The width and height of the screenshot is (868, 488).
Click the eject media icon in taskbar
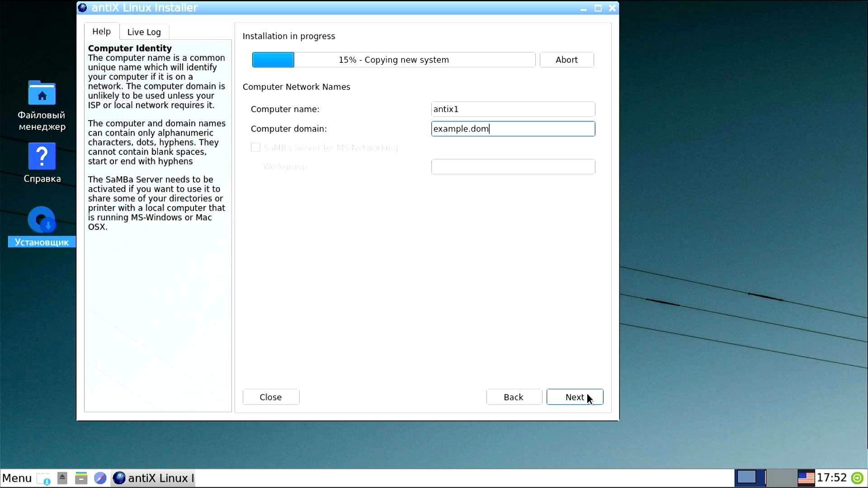tap(62, 478)
